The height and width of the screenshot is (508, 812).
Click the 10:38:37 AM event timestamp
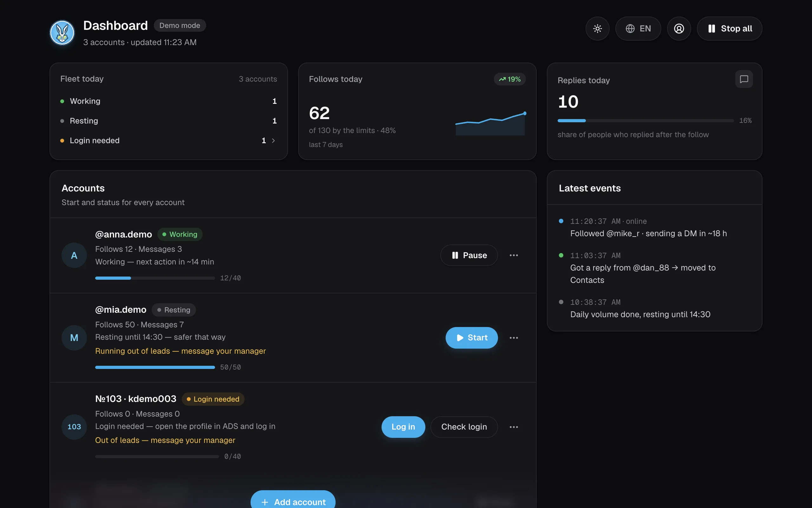(595, 302)
